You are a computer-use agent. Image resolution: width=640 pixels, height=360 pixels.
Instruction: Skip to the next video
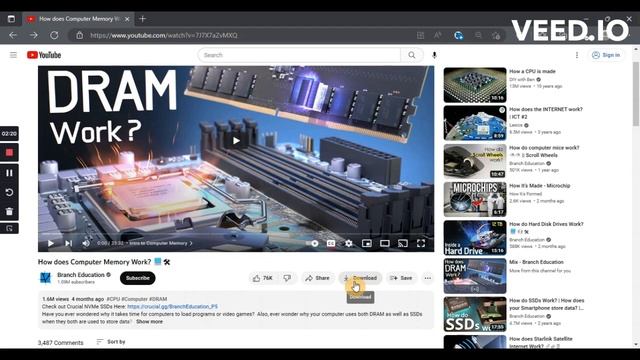click(x=68, y=243)
